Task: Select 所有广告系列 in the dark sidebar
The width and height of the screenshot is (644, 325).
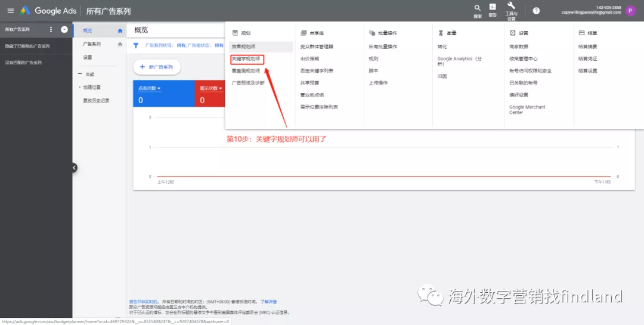Action: (17, 30)
